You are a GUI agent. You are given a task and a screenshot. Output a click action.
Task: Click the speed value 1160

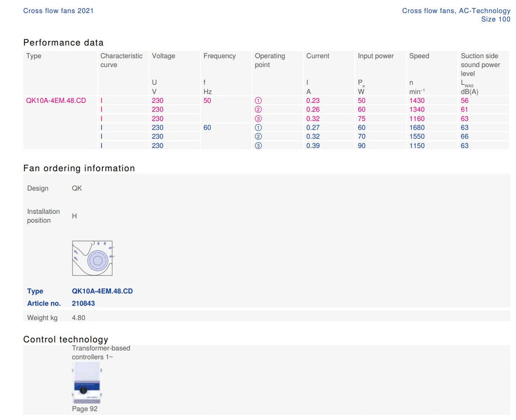click(417, 118)
